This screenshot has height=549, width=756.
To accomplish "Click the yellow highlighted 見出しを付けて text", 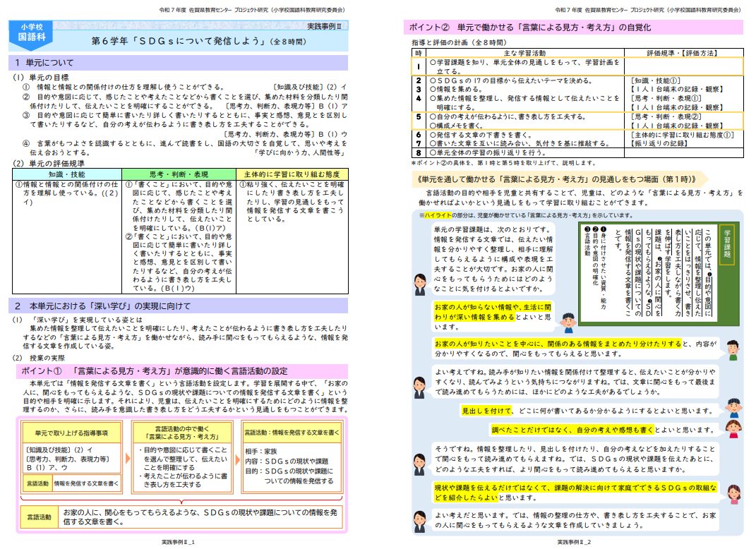I will (x=487, y=410).
